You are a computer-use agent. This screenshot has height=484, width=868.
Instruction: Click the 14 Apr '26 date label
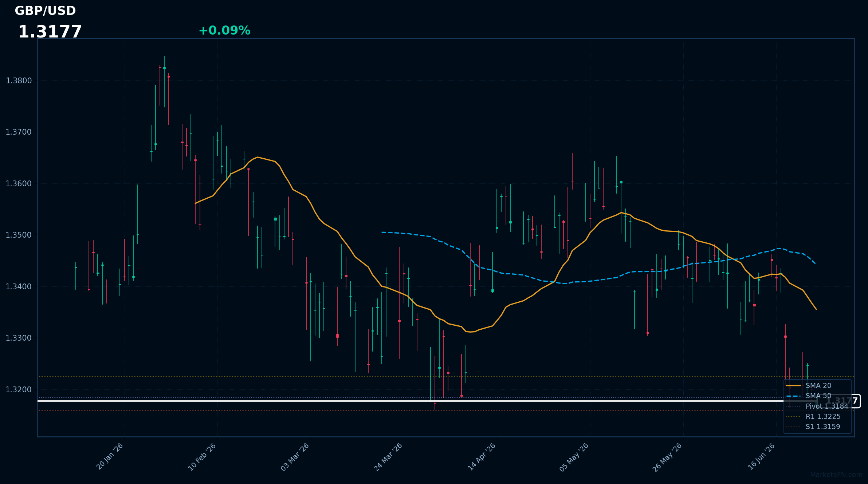coord(482,457)
